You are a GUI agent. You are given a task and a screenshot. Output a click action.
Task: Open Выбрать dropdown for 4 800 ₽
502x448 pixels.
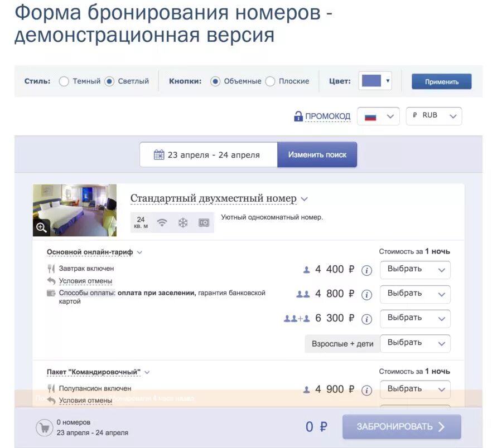415,294
